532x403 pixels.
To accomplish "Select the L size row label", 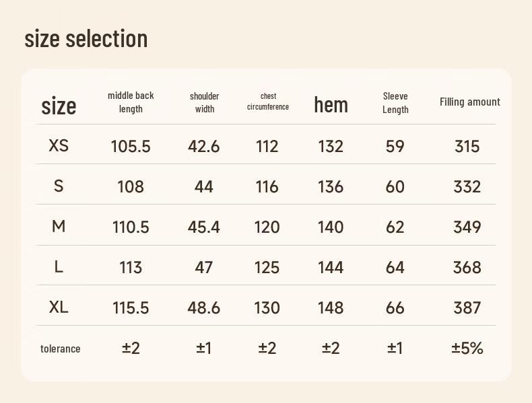I will pyautogui.click(x=59, y=266).
